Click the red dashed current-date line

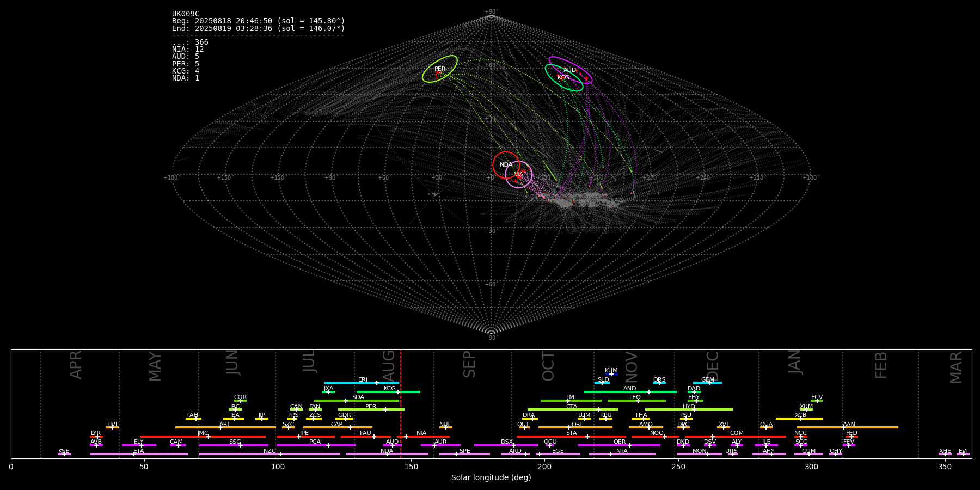401,403
